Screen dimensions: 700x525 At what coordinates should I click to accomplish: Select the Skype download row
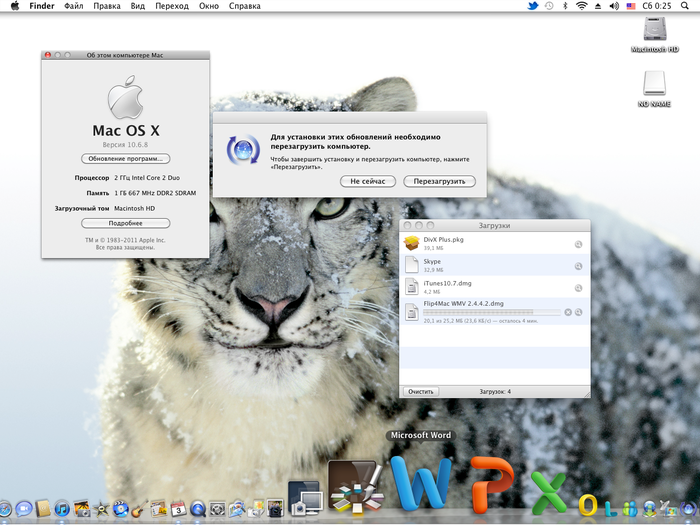495,265
